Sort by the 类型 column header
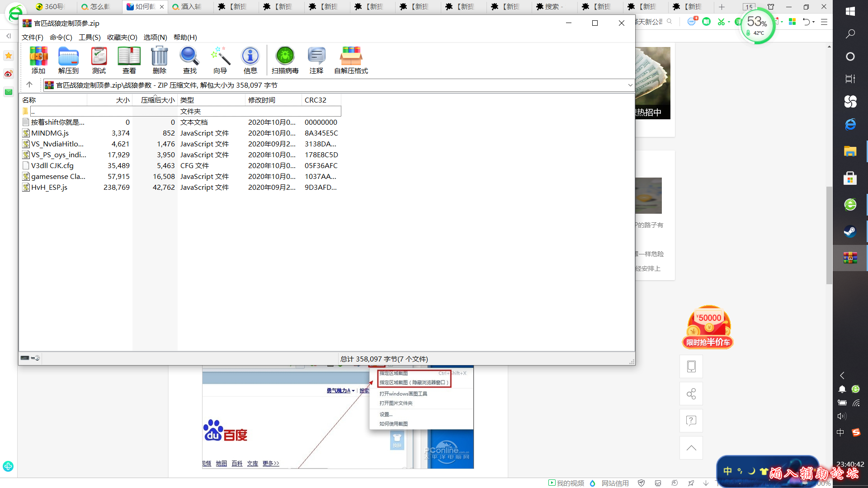This screenshot has width=868, height=488. click(212, 100)
